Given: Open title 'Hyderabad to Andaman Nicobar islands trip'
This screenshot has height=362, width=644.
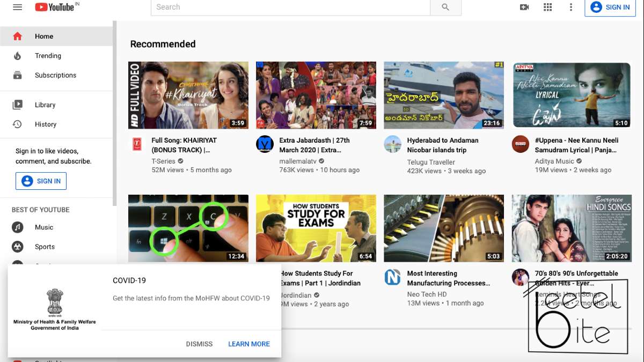Looking at the screenshot, I should [443, 145].
